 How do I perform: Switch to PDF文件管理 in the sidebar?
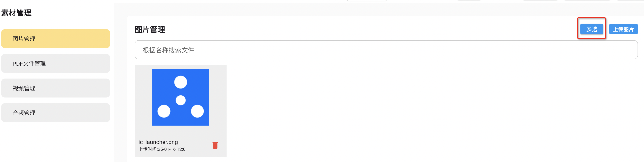(x=55, y=64)
